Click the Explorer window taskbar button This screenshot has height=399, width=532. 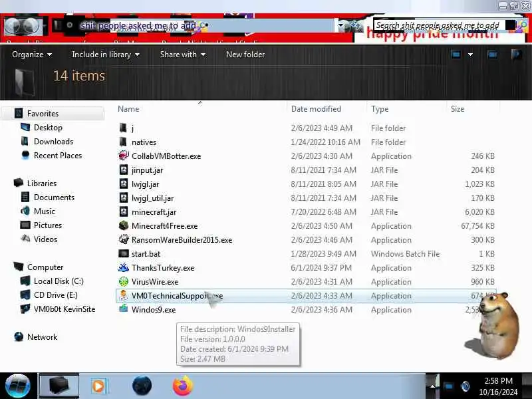[x=59, y=386]
